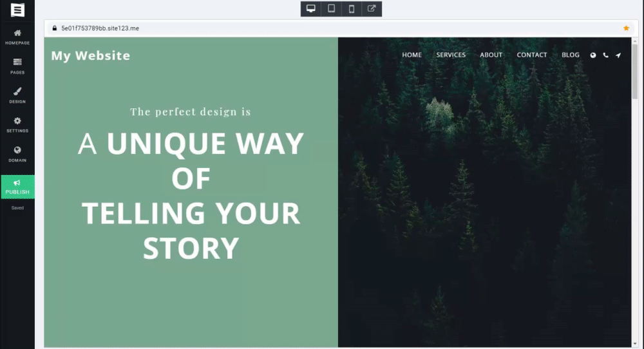Viewport: 644px width, 349px height.
Task: Click the My Website logo title
Action: tap(91, 55)
